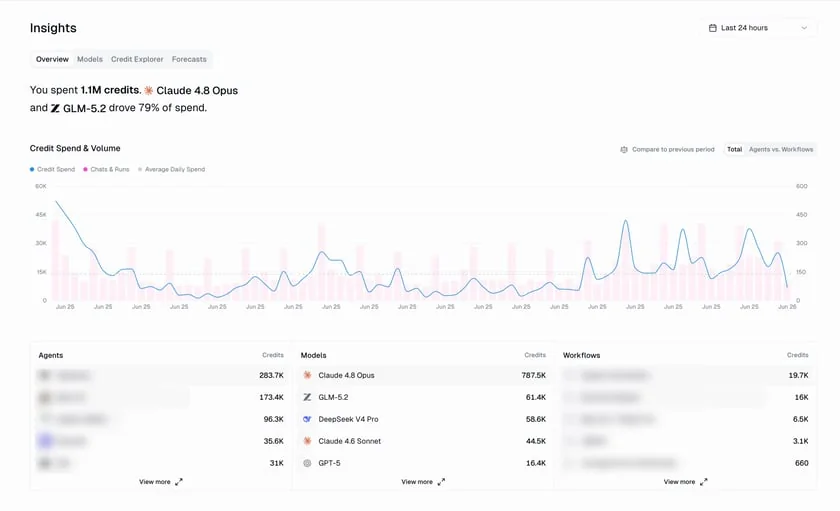This screenshot has height=511, width=840.
Task: Click View more under Agents
Action: click(160, 482)
